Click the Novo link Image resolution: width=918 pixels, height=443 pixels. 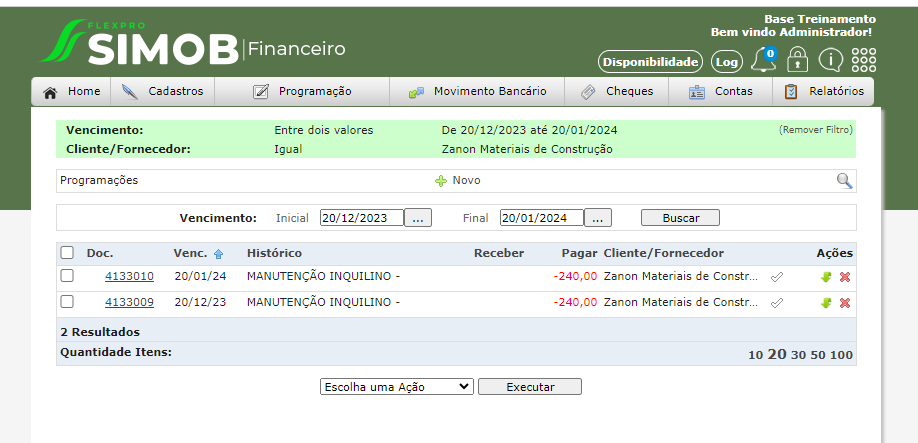(466, 181)
